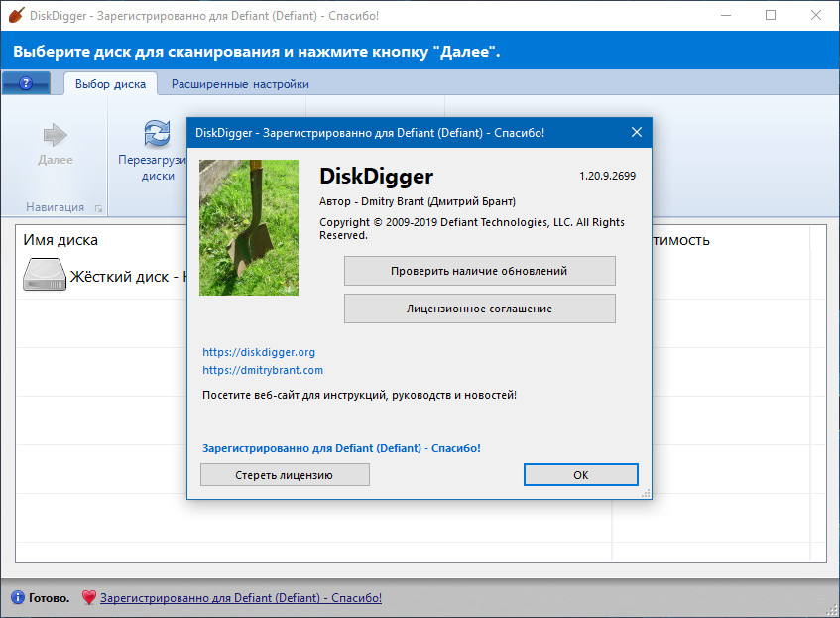Image resolution: width=840 pixels, height=618 pixels.
Task: Click the Далее arrow icon
Action: (56, 135)
